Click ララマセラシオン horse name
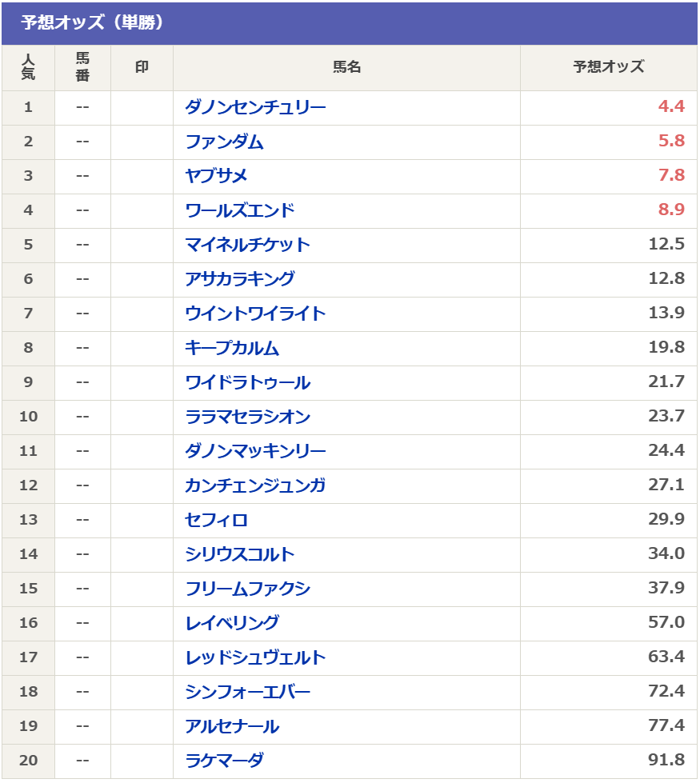The image size is (700, 783). (x=247, y=417)
